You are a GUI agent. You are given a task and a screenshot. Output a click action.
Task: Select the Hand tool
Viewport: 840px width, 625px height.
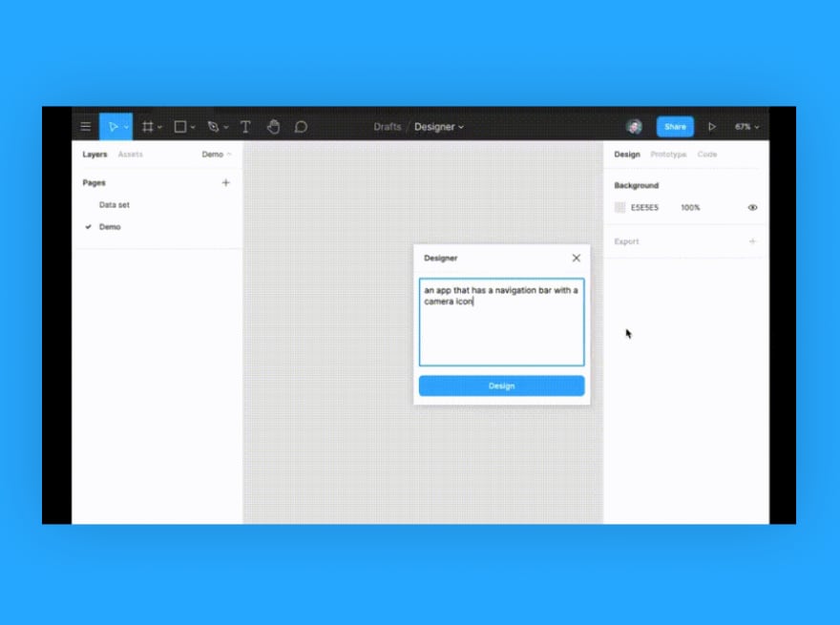pyautogui.click(x=274, y=126)
